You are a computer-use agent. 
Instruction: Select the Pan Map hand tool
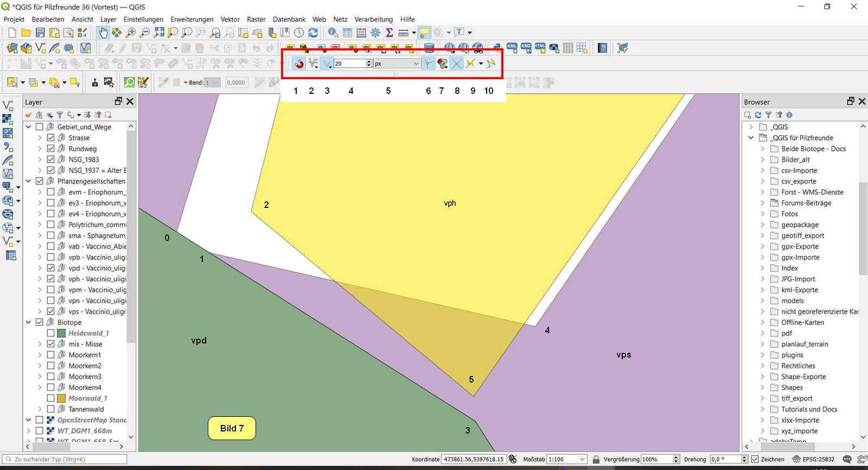point(103,33)
